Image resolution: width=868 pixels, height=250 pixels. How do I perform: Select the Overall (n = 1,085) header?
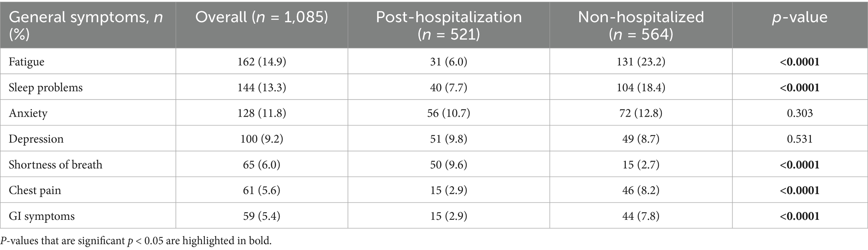261,17
